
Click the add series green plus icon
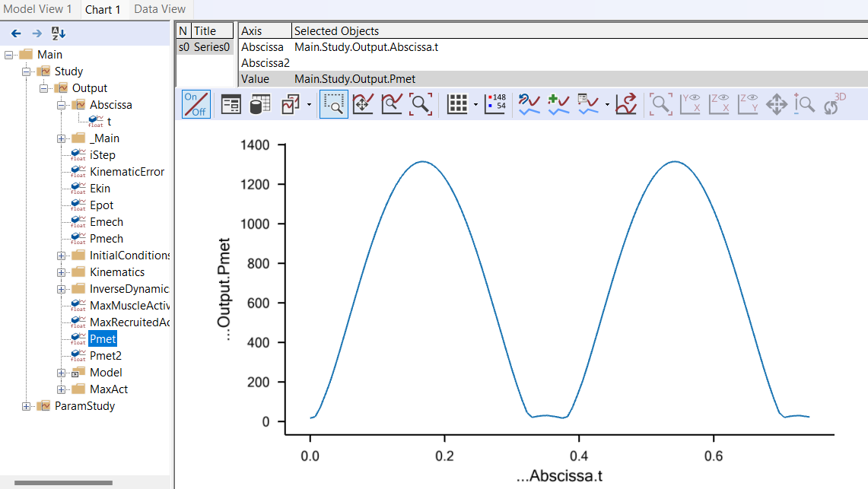click(558, 104)
